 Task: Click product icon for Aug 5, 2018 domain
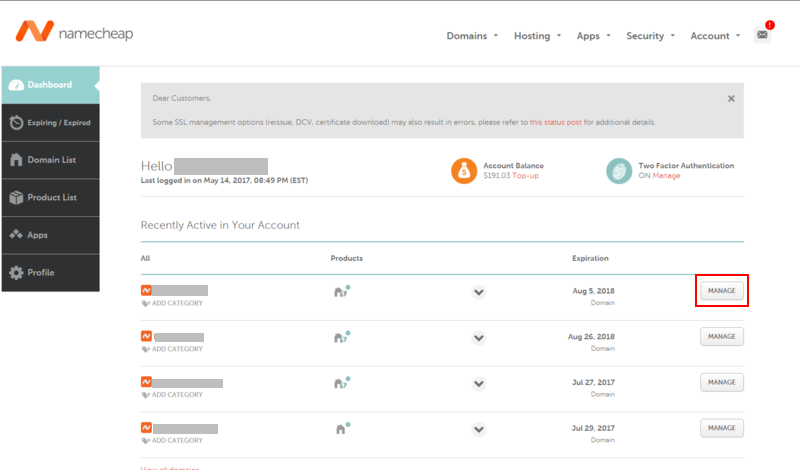click(x=341, y=292)
